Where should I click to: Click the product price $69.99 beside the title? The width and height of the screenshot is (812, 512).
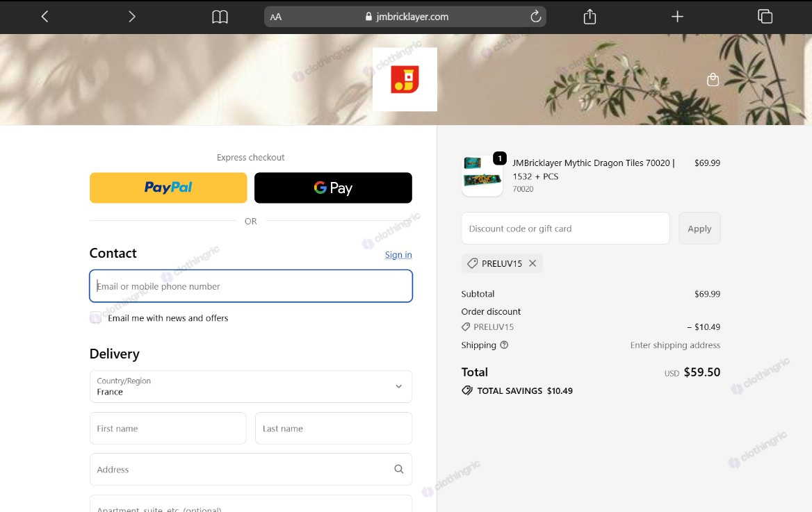click(707, 163)
